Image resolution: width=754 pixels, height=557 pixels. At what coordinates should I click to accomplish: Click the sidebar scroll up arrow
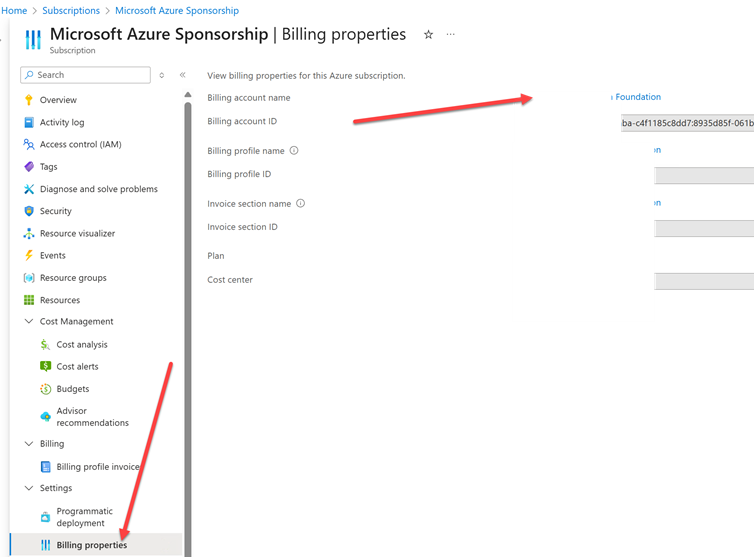[x=188, y=95]
